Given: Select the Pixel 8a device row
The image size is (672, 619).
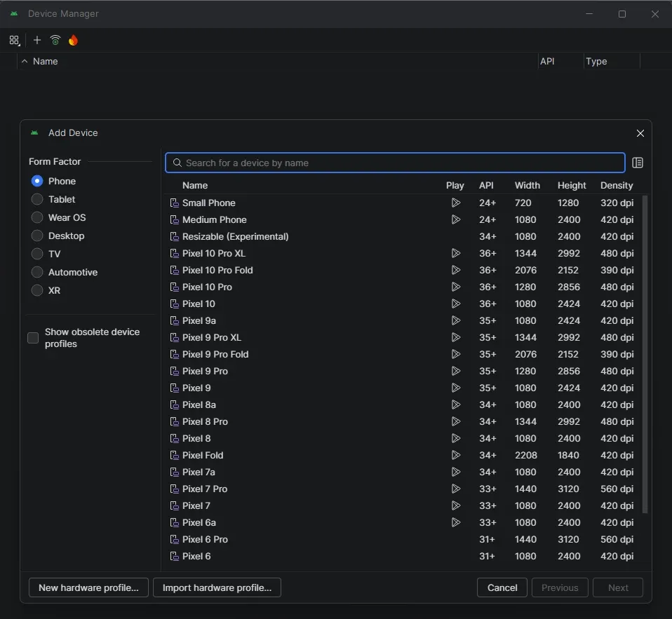Looking at the screenshot, I should click(403, 404).
